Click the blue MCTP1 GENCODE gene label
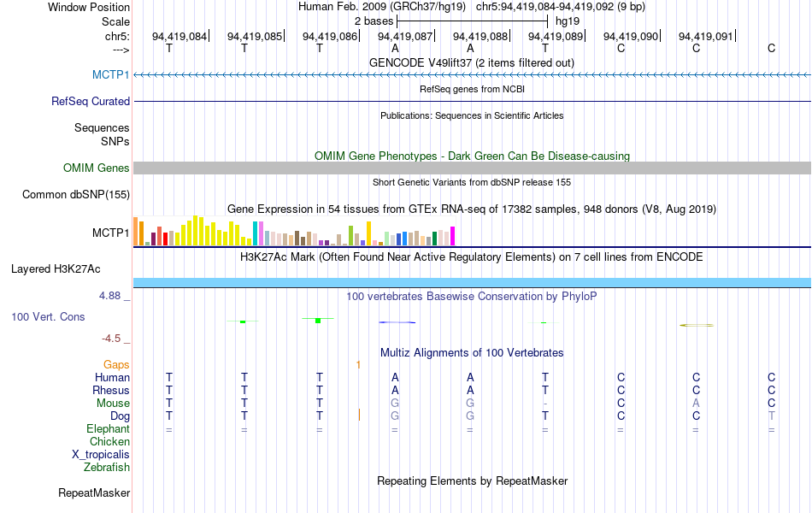 click(111, 74)
